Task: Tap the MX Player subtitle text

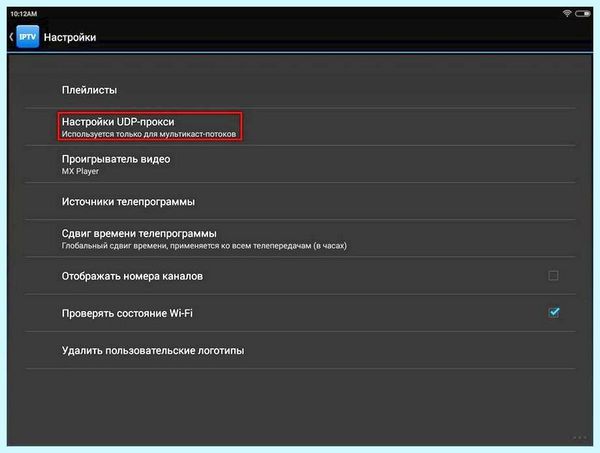Action: point(80,171)
